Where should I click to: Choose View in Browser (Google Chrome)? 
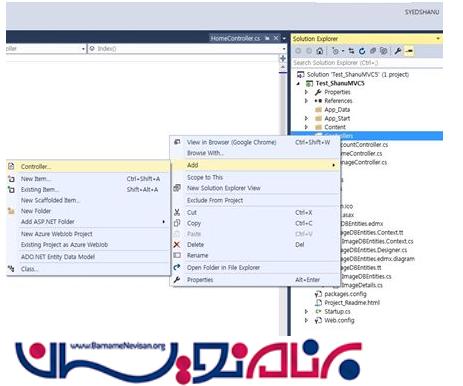(x=255, y=142)
